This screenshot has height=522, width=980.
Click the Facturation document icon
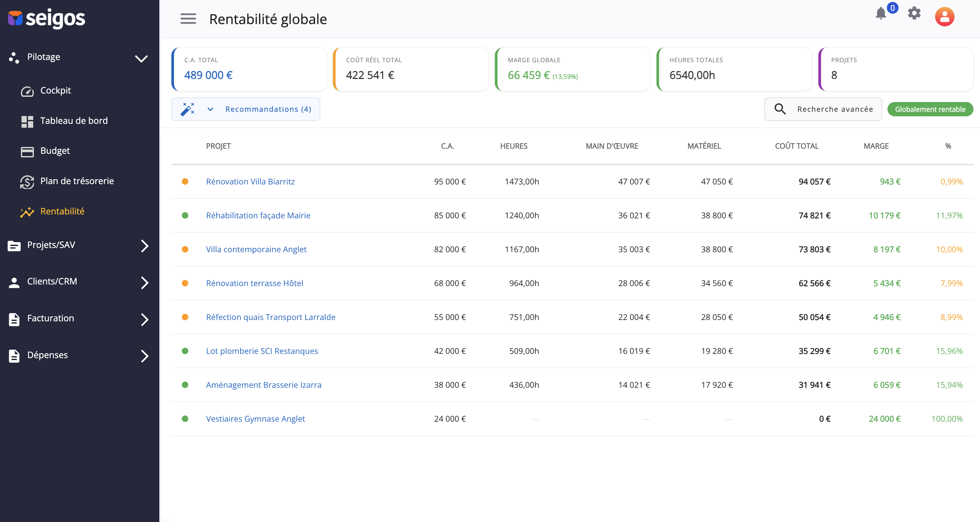click(14, 319)
